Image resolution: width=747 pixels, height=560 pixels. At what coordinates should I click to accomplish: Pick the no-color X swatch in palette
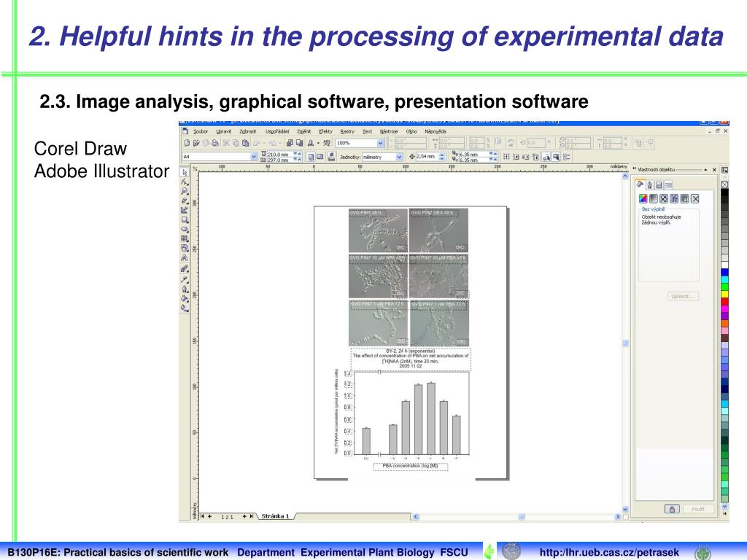point(724,184)
